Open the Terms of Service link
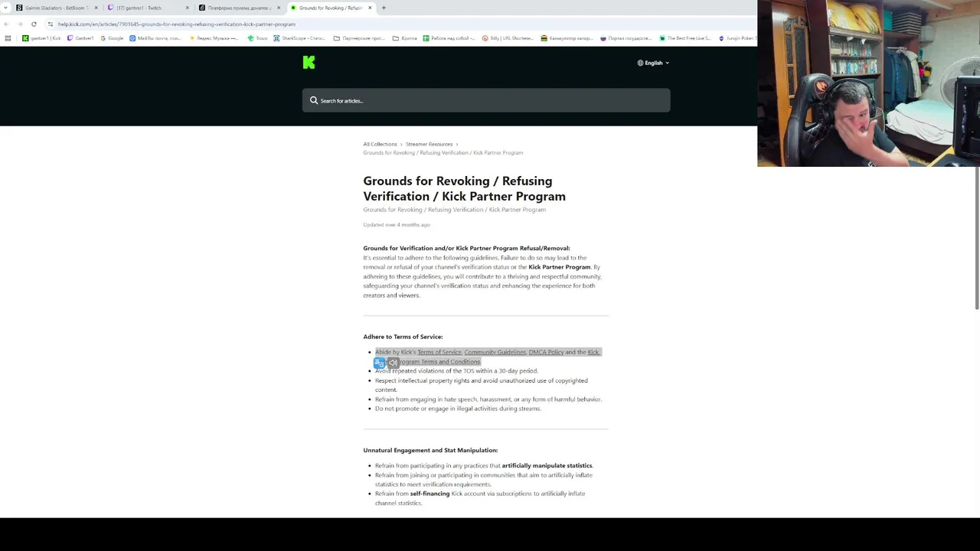Viewport: 980px width, 551px height. point(439,352)
